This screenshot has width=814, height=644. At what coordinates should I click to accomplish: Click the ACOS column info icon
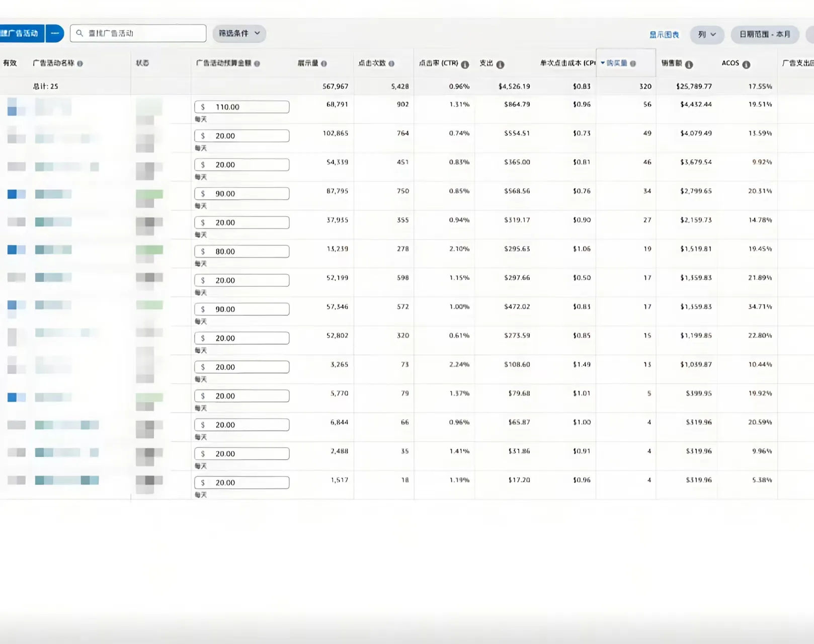pyautogui.click(x=746, y=64)
